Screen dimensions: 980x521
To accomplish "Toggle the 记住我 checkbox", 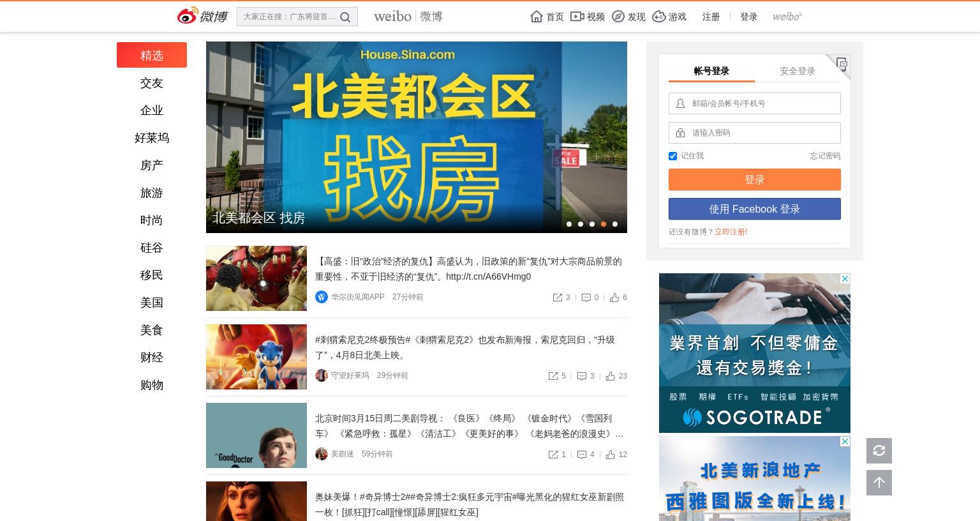I will pyautogui.click(x=672, y=156).
